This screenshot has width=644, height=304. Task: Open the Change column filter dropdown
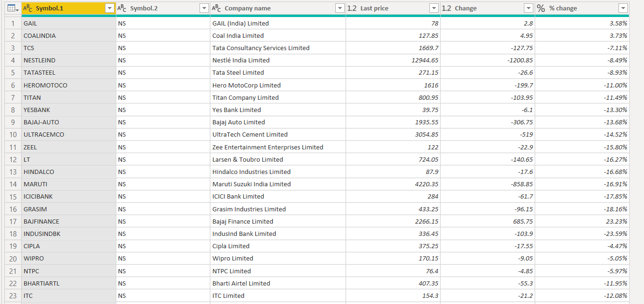point(529,8)
